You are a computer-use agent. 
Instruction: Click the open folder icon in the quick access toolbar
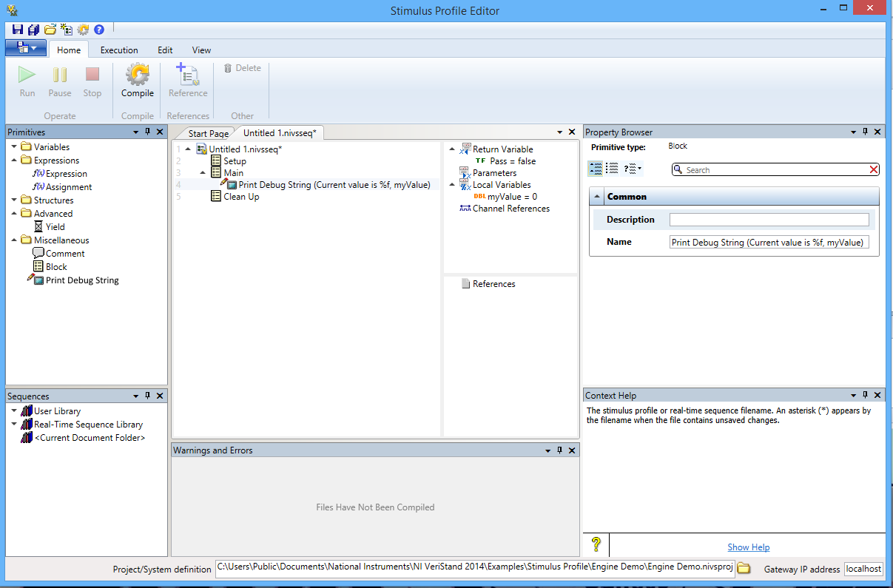click(50, 30)
